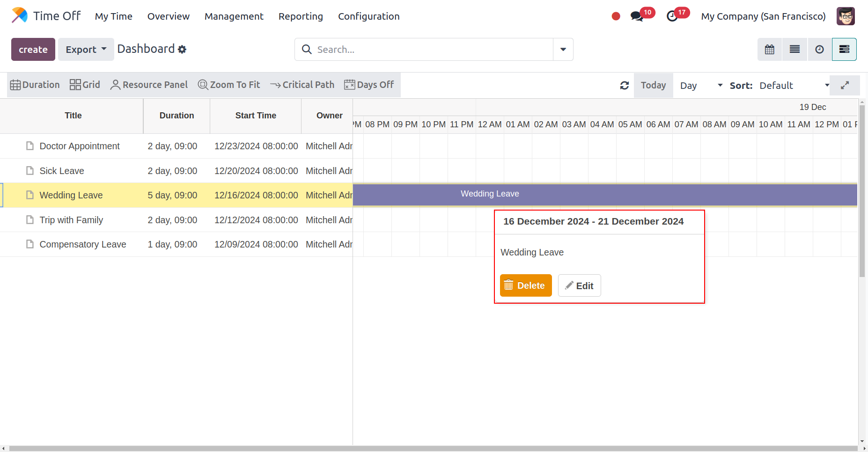Viewport: 868px width, 452px height.
Task: Click the Gantt view icon
Action: coord(844,50)
